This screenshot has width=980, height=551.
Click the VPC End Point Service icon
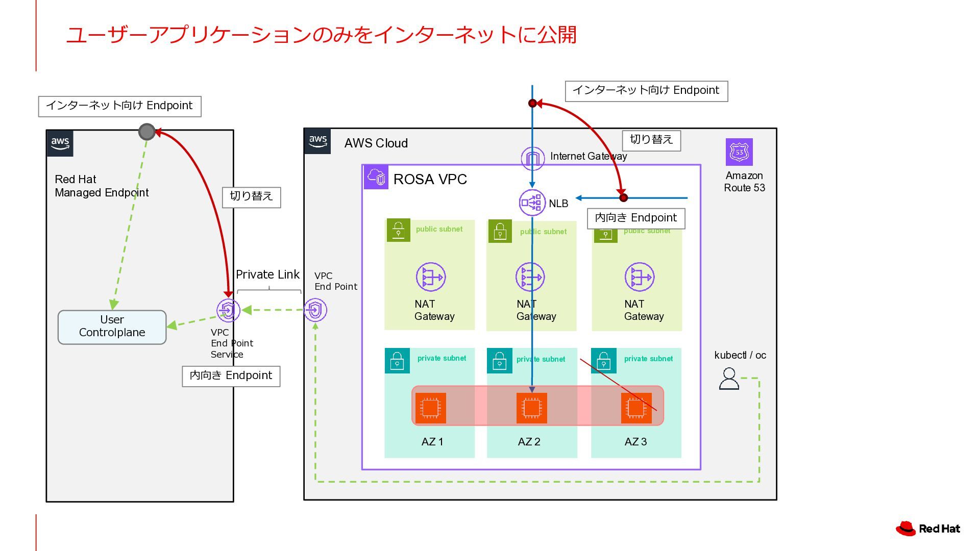pyautogui.click(x=228, y=310)
